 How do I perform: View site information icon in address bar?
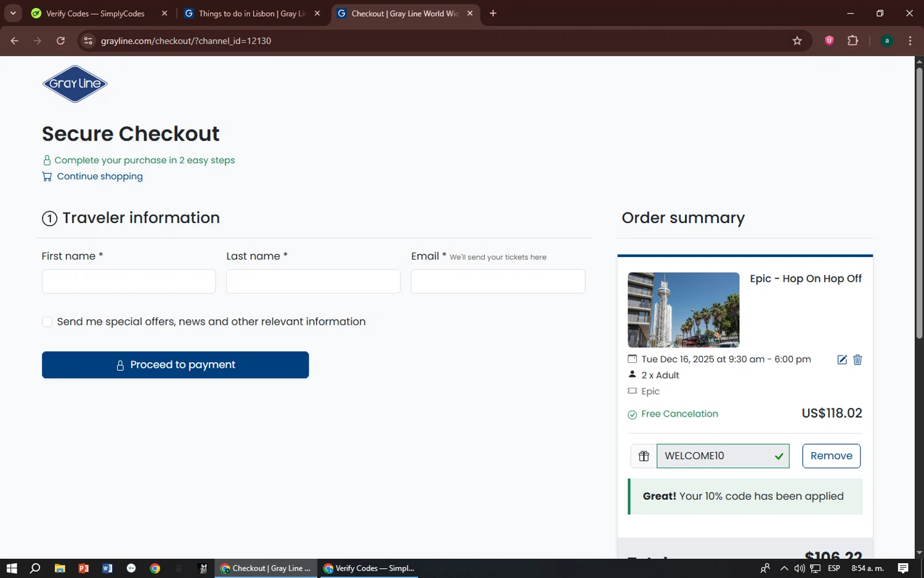[x=88, y=41]
